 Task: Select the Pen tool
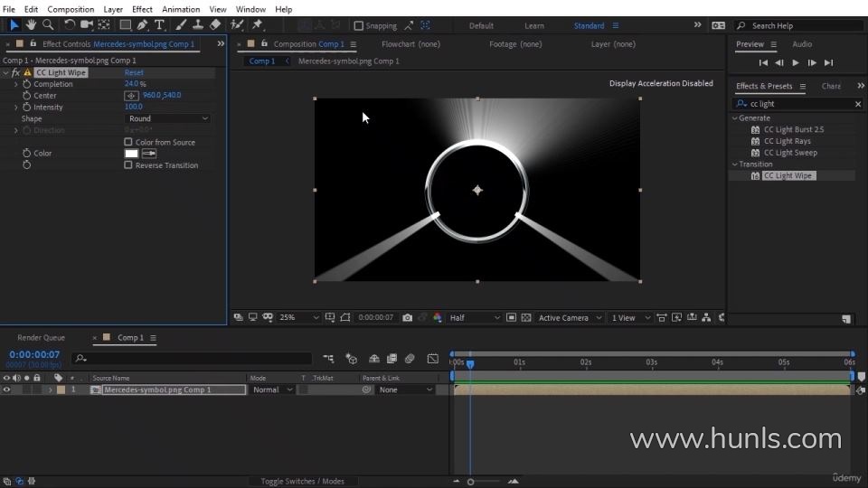143,25
